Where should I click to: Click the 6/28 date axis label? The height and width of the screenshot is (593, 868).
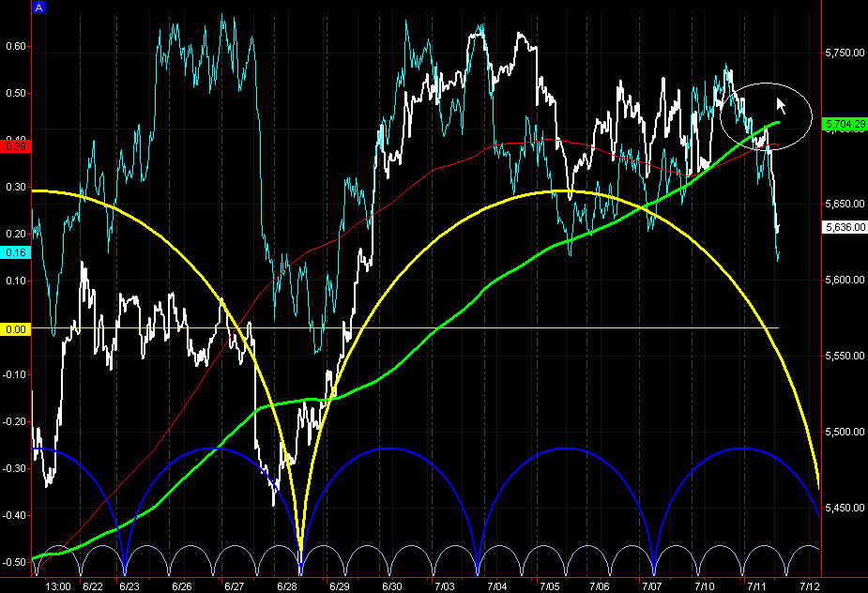pos(287,586)
